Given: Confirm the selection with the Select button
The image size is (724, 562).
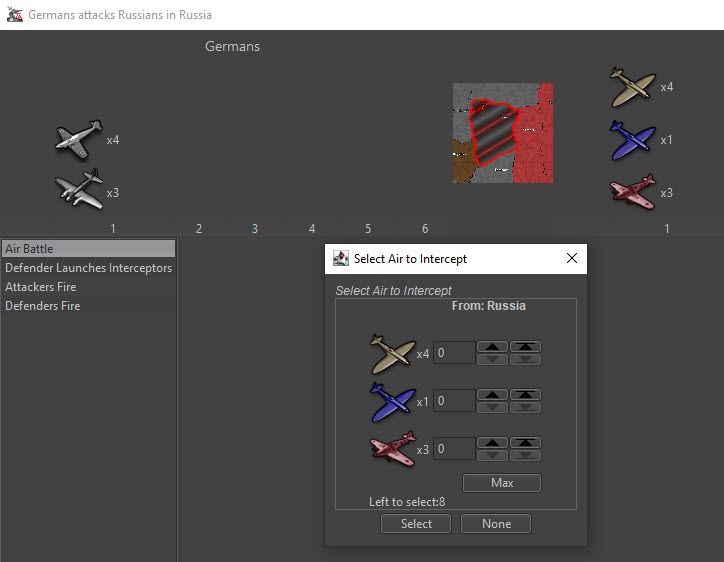Looking at the screenshot, I should click(416, 524).
